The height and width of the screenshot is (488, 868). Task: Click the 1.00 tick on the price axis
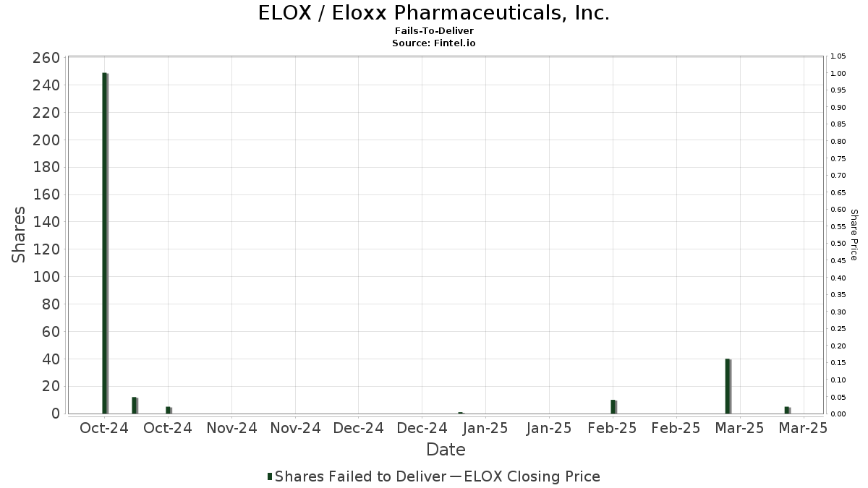click(x=838, y=74)
